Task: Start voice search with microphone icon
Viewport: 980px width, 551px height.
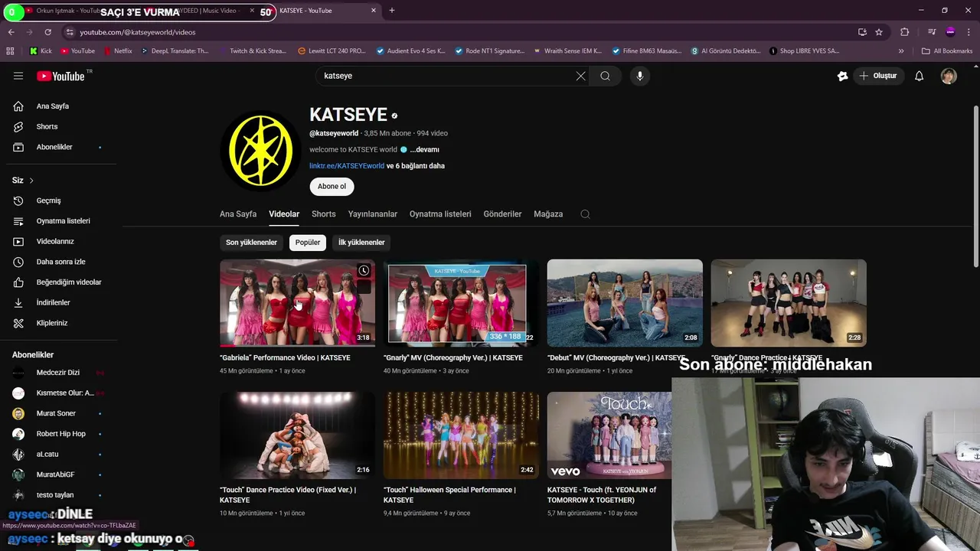Action: [x=640, y=76]
